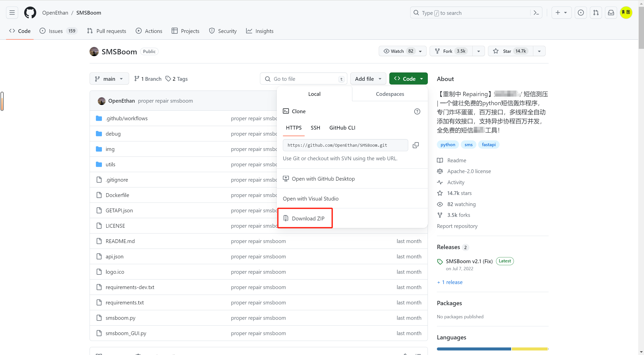
Task: Copy the HTTPS clone URL to clipboard
Action: pyautogui.click(x=416, y=145)
